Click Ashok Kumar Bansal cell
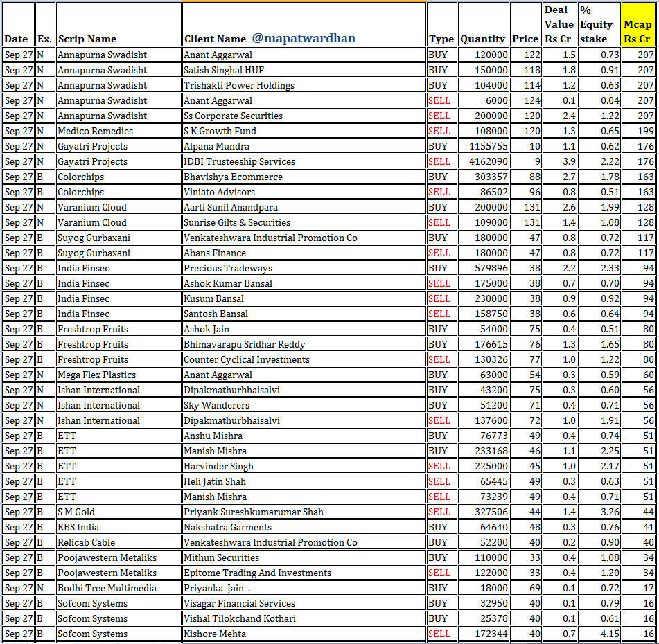Viewport: 659px width, 644px height. pos(304,283)
